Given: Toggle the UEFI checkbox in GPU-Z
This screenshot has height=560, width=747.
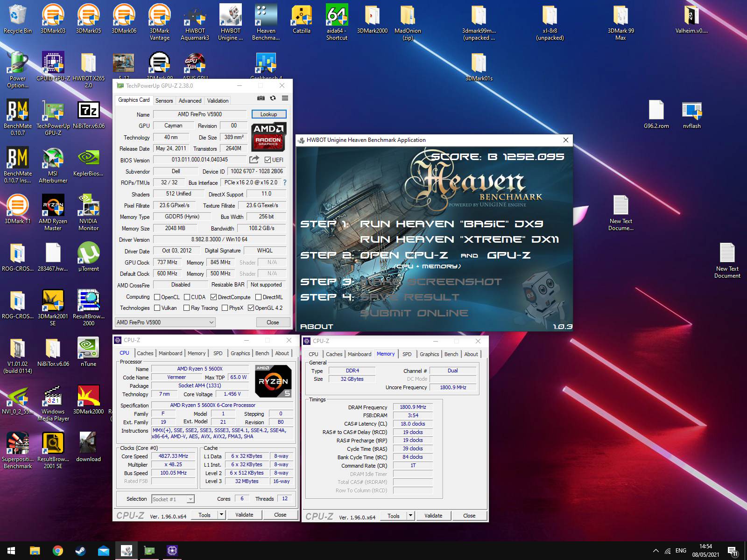Looking at the screenshot, I should click(x=268, y=160).
